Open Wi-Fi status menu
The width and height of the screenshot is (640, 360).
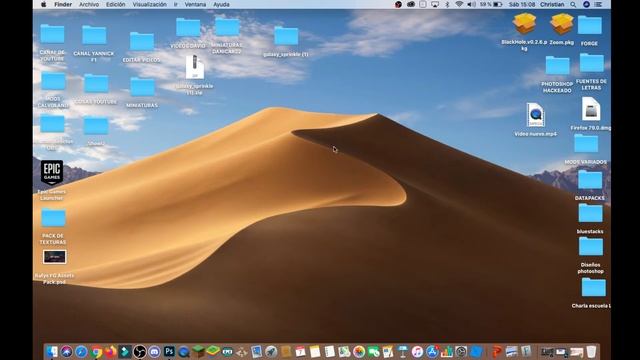point(459,4)
